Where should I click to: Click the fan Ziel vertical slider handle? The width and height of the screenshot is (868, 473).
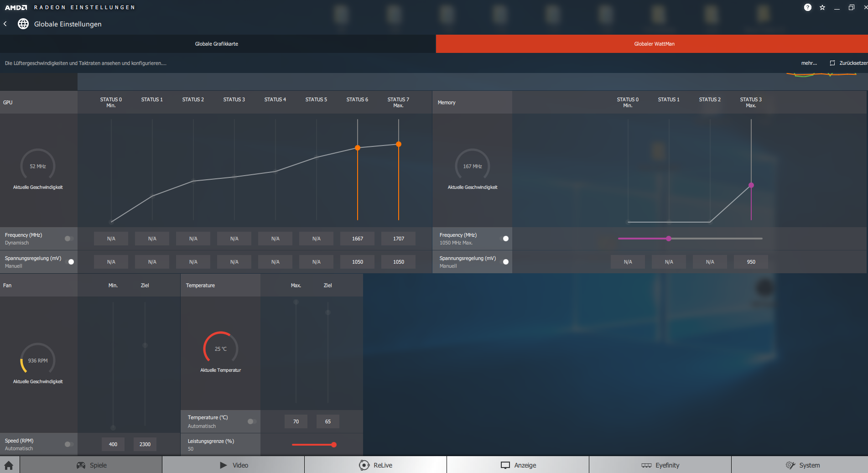tap(145, 345)
